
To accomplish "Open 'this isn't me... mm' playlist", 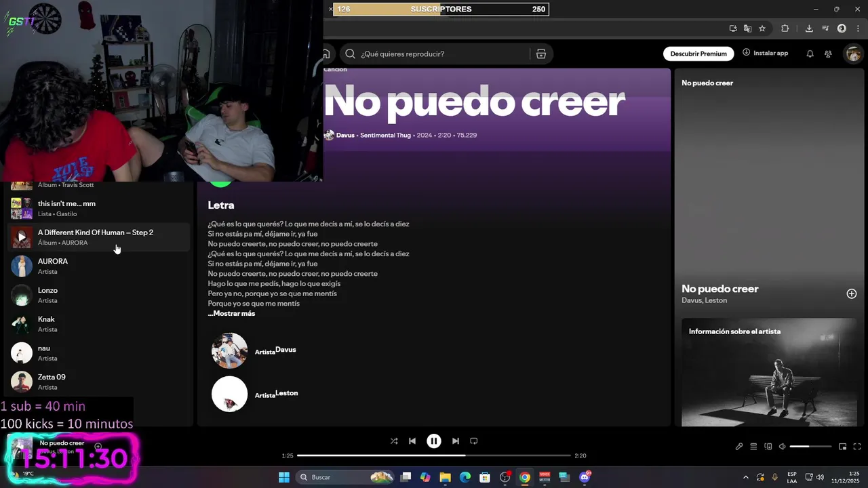I will point(98,208).
